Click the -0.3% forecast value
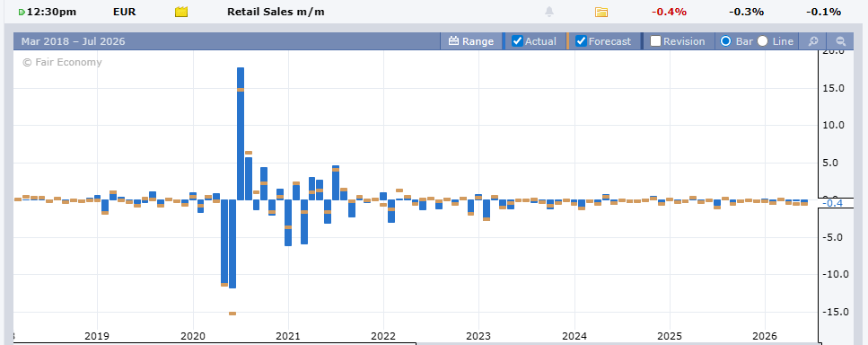 [746, 12]
